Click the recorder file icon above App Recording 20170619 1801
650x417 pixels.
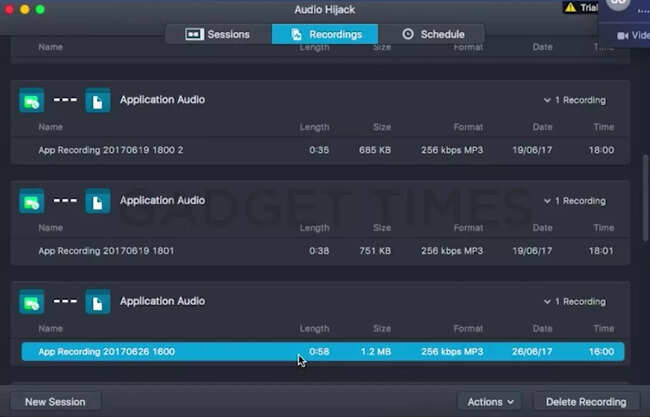98,201
